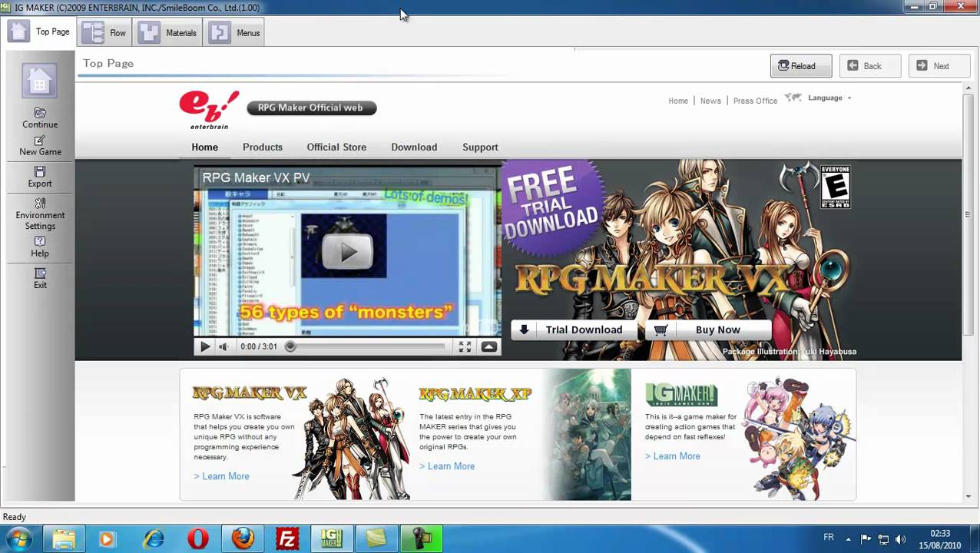Click the RPG Maker VX logo card
This screenshot has width=980, height=553.
tap(250, 393)
